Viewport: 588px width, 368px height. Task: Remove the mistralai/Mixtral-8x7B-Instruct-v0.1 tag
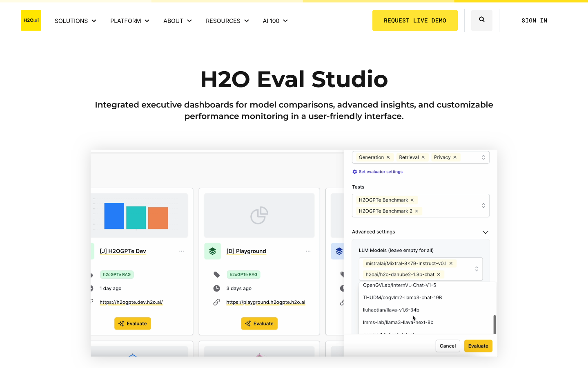pos(451,263)
